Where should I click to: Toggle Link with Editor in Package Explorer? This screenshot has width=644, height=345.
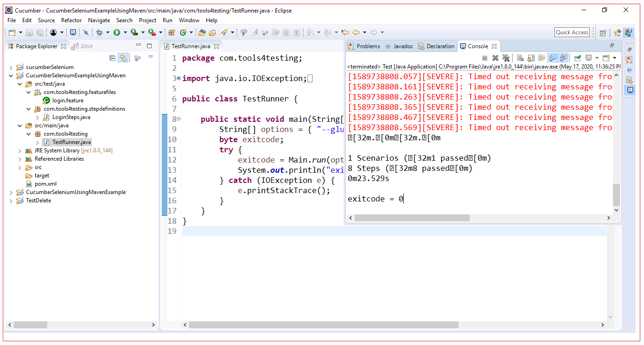pyautogui.click(x=123, y=58)
